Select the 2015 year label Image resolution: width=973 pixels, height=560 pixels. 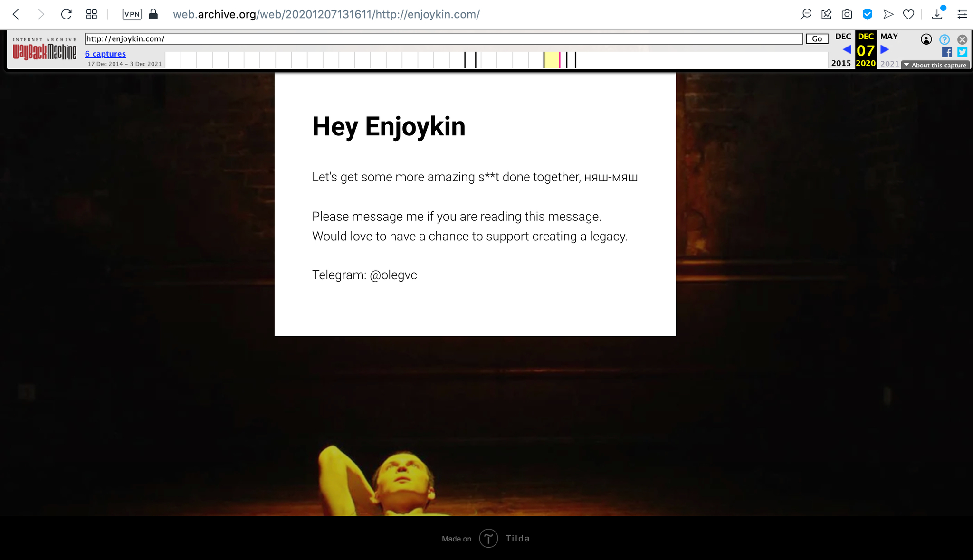pos(841,63)
